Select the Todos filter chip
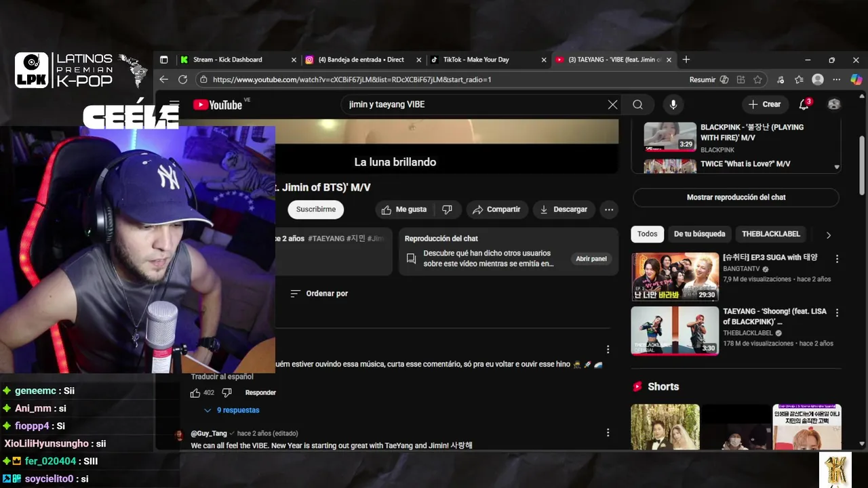 (x=647, y=234)
